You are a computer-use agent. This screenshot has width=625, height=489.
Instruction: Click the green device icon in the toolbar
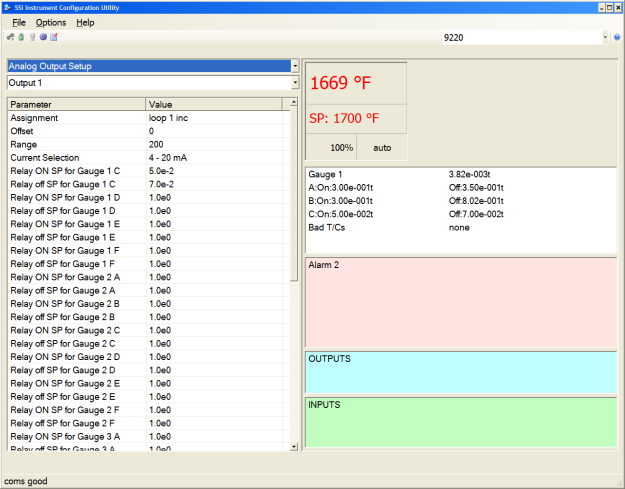click(21, 37)
